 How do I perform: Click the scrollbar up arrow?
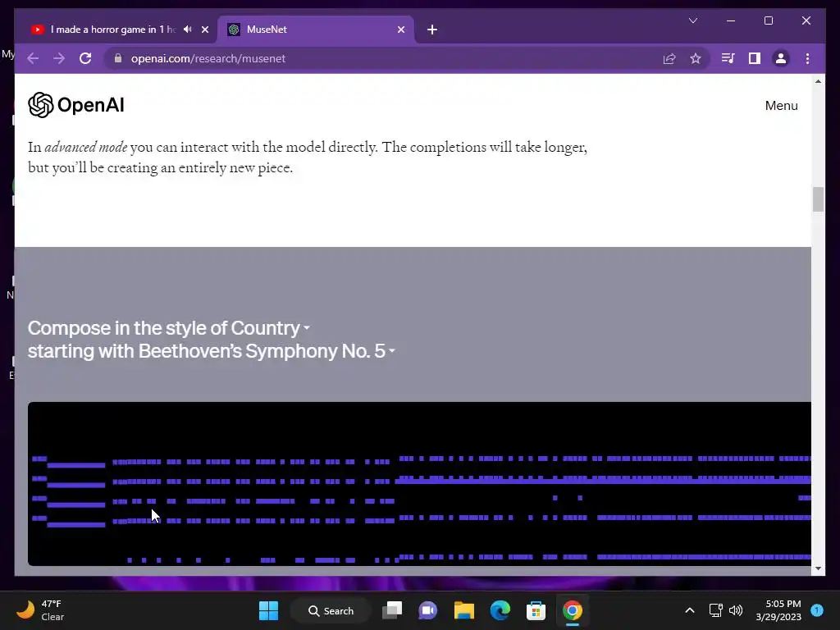click(818, 81)
